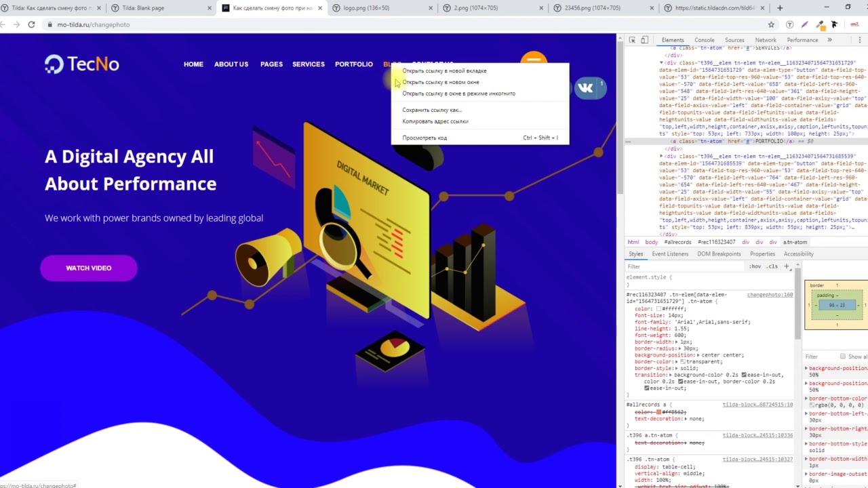The width and height of the screenshot is (868, 488).
Task: Close the 23456.png browser tab
Action: coord(651,8)
